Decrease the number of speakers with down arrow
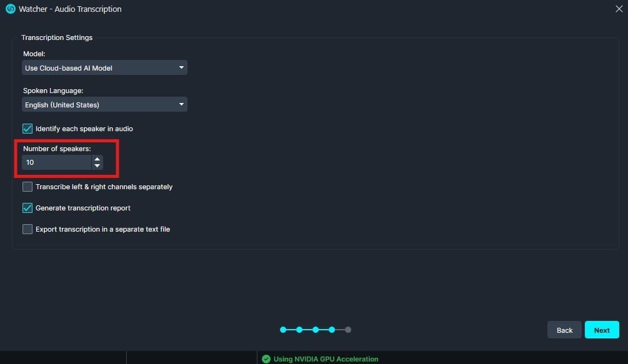The image size is (628, 364). [x=97, y=166]
